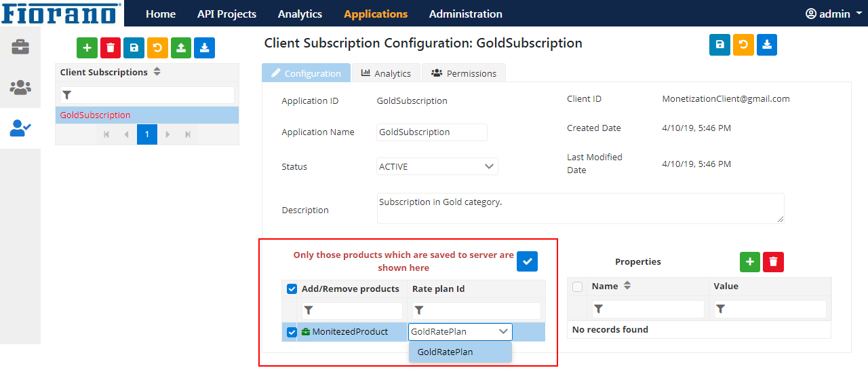Viewport: 868px width, 370px height.
Task: Uncheck the MonitezedProduct checkbox
Action: [292, 332]
